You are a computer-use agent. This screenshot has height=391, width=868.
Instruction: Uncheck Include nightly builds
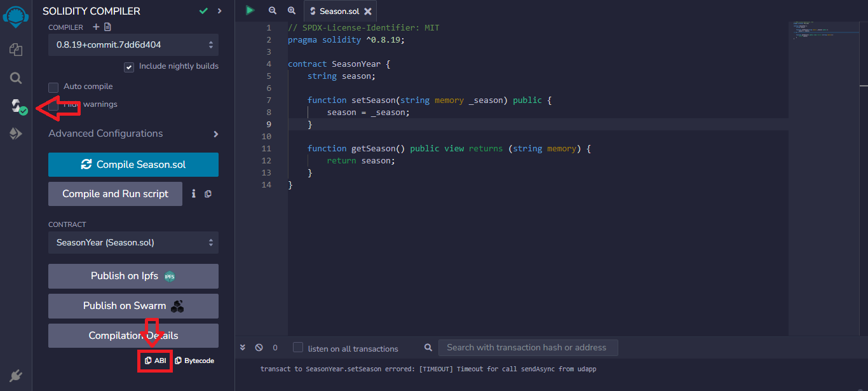pyautogui.click(x=129, y=67)
